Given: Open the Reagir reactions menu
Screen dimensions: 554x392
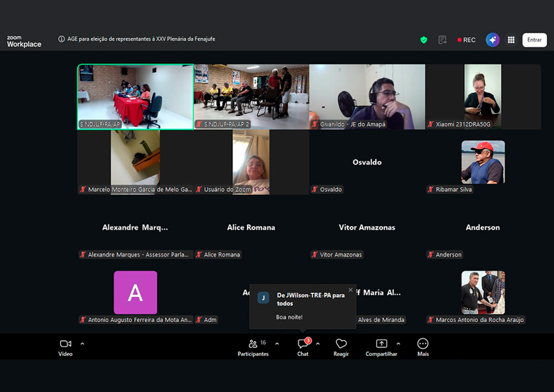Looking at the screenshot, I should pyautogui.click(x=341, y=347).
